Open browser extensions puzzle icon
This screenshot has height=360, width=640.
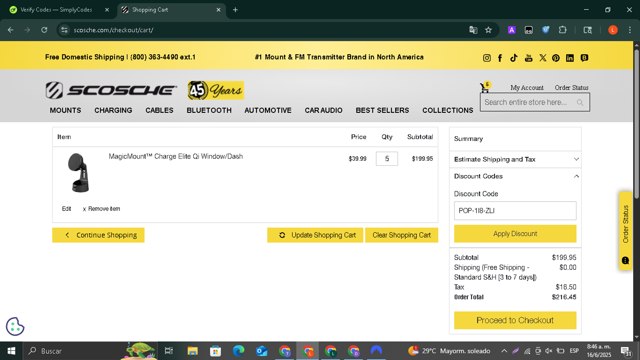[x=562, y=30]
